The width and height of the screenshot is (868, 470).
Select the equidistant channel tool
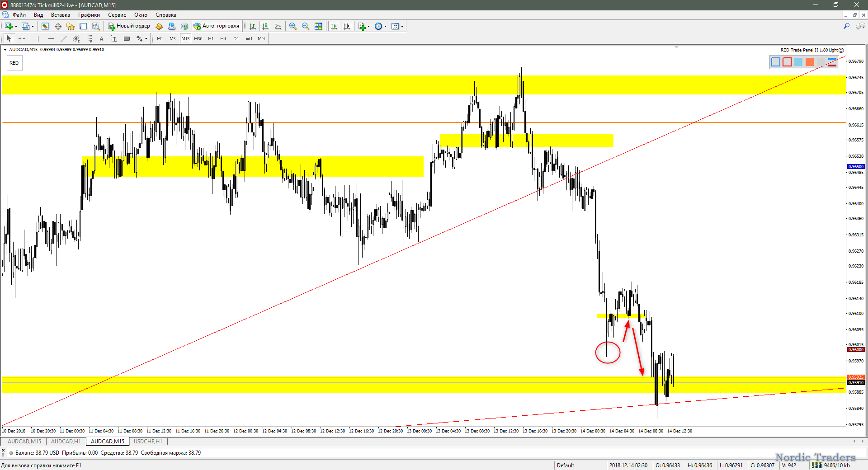click(76, 38)
